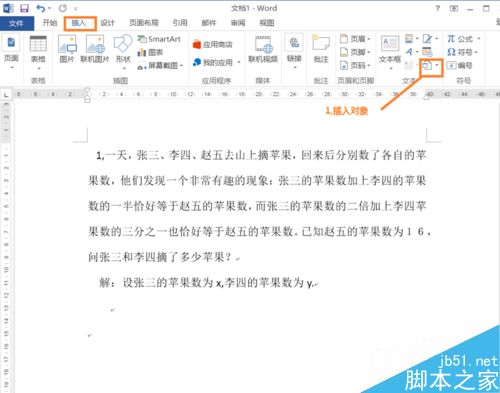Click the Undo arrow icon

(41, 8)
